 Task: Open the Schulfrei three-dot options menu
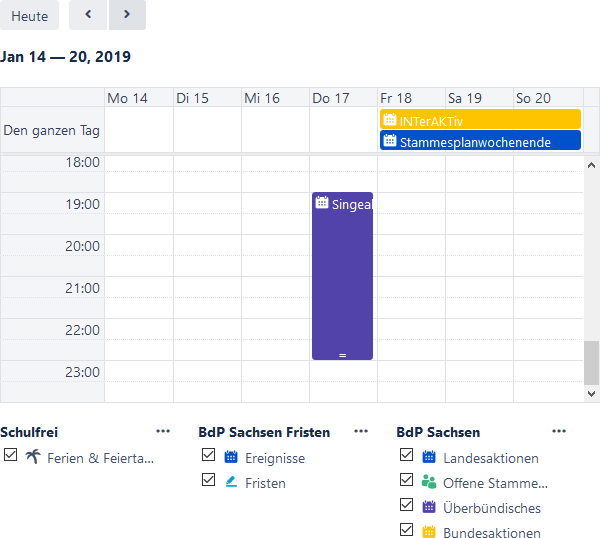tap(163, 431)
